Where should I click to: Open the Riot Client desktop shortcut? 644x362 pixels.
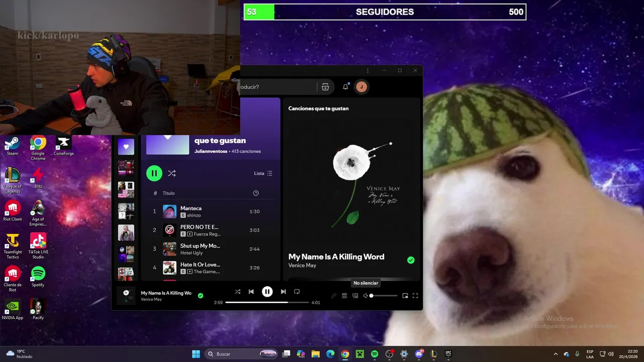coord(13,212)
